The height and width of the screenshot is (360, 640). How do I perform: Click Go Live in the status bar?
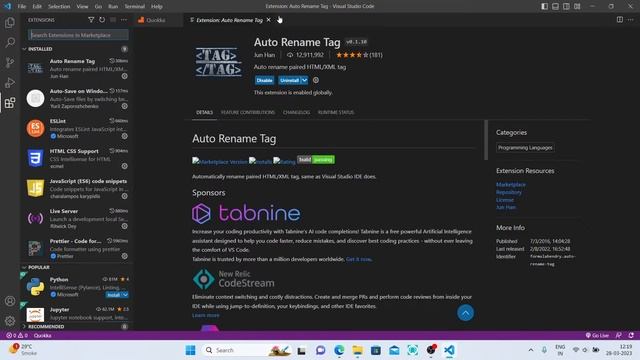(597, 336)
